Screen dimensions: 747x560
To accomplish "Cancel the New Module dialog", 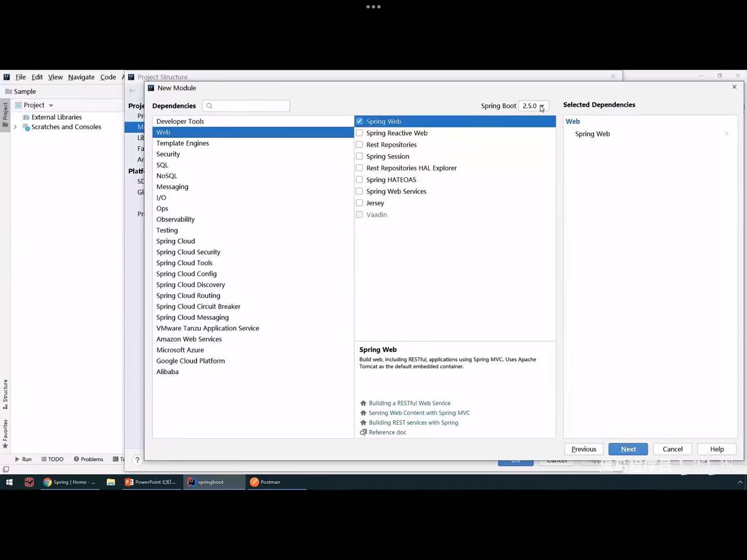I will point(672,449).
